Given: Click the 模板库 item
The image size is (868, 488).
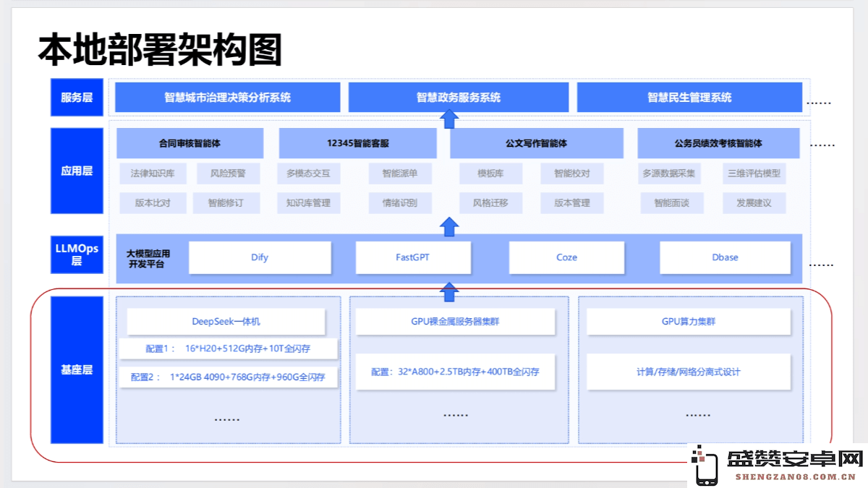Looking at the screenshot, I should pyautogui.click(x=490, y=174).
